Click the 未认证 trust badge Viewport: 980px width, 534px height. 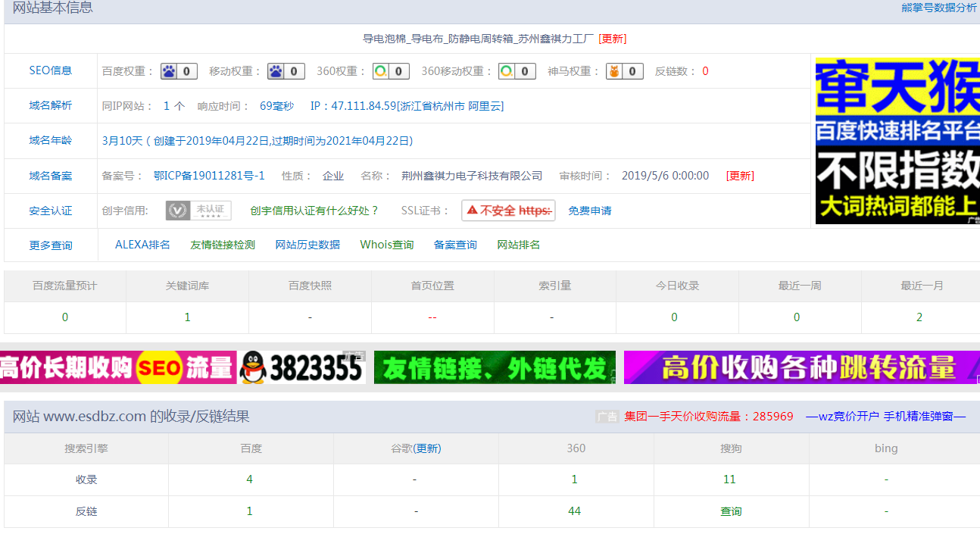tap(198, 211)
